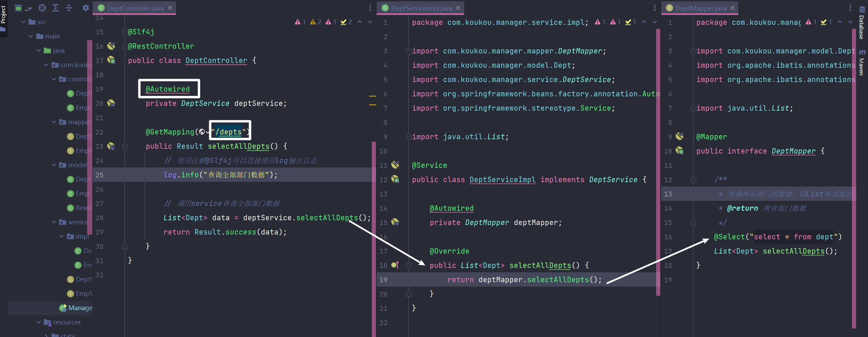Click bean gutter icon at @Mapper line 9
Viewport: 868px width, 337px height.
tap(679, 136)
